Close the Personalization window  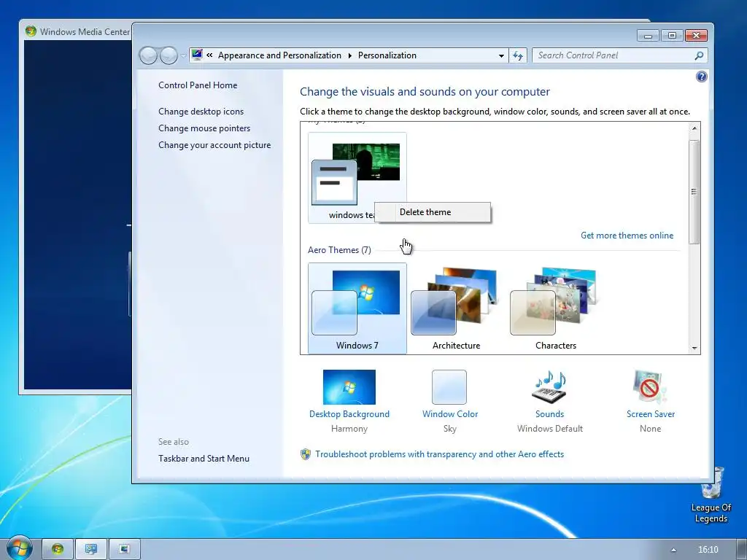(696, 36)
